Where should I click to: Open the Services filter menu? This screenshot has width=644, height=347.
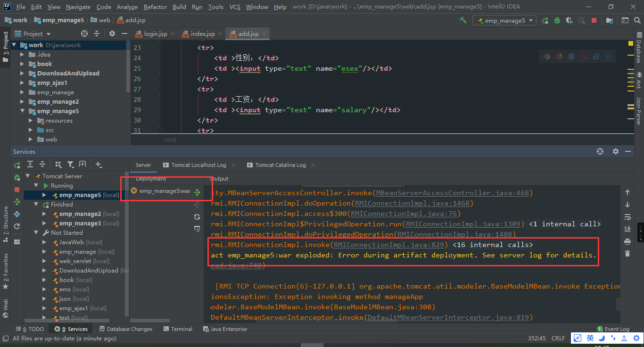click(x=71, y=164)
